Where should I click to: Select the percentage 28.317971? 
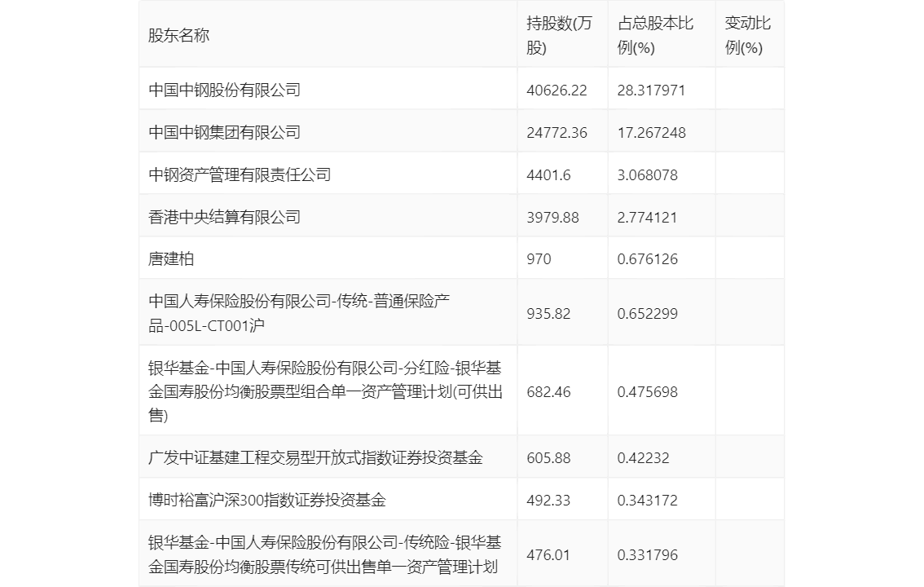[x=651, y=90]
